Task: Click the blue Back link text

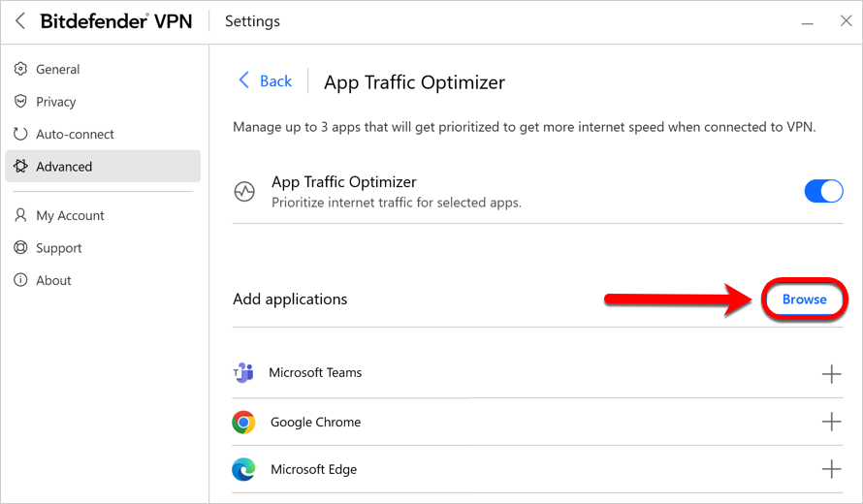Action: point(275,80)
